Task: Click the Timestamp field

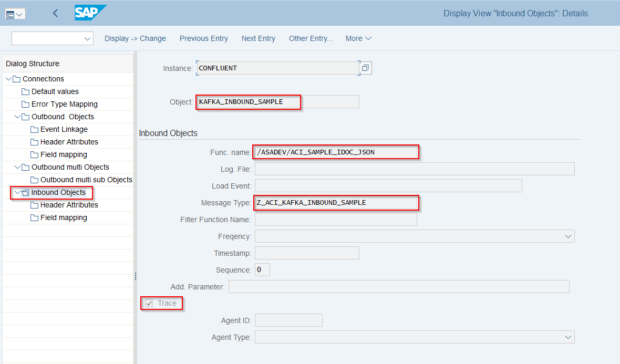Action: tap(307, 253)
